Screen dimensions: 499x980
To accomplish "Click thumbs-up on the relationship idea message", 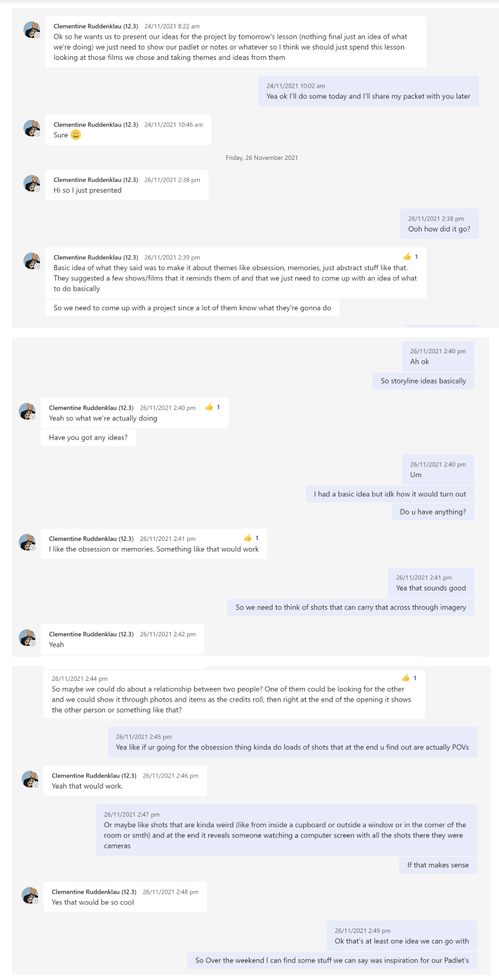I will click(406, 678).
